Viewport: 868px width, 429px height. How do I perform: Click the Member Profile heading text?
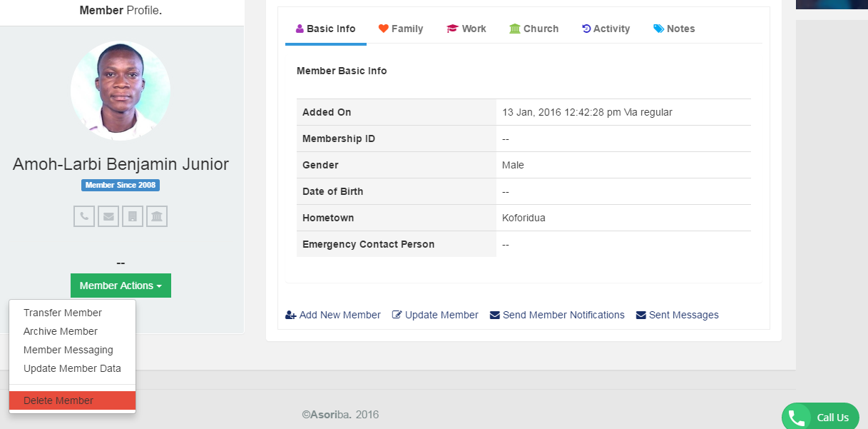point(121,11)
